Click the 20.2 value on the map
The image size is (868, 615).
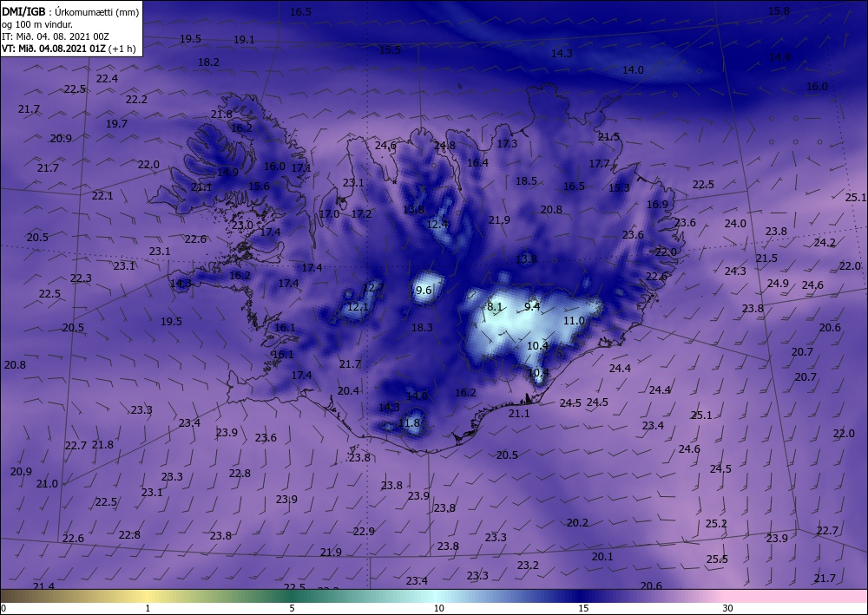[x=577, y=523]
